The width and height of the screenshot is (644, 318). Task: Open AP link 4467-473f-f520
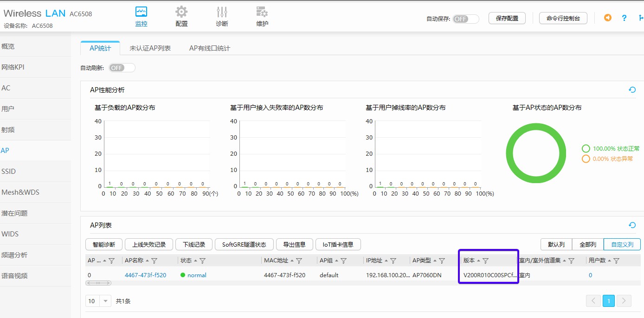tap(145, 275)
